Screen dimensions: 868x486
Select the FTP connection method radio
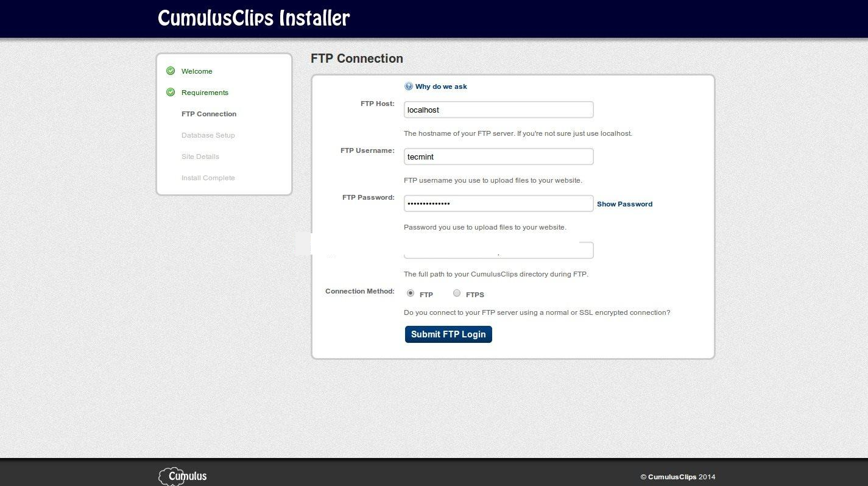click(411, 294)
